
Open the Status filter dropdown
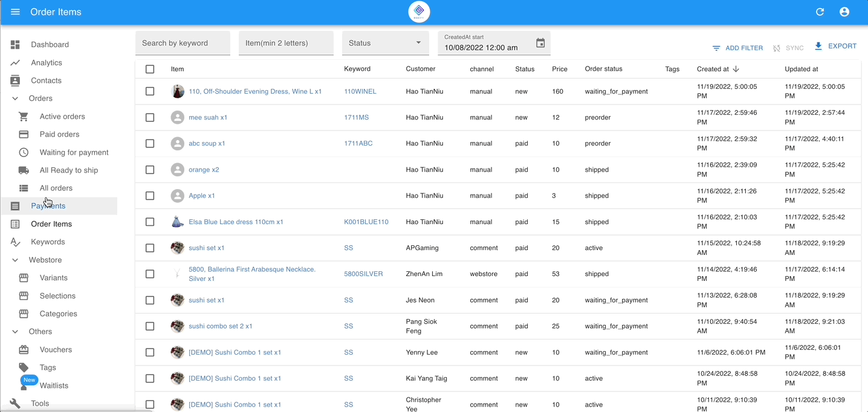tap(385, 43)
